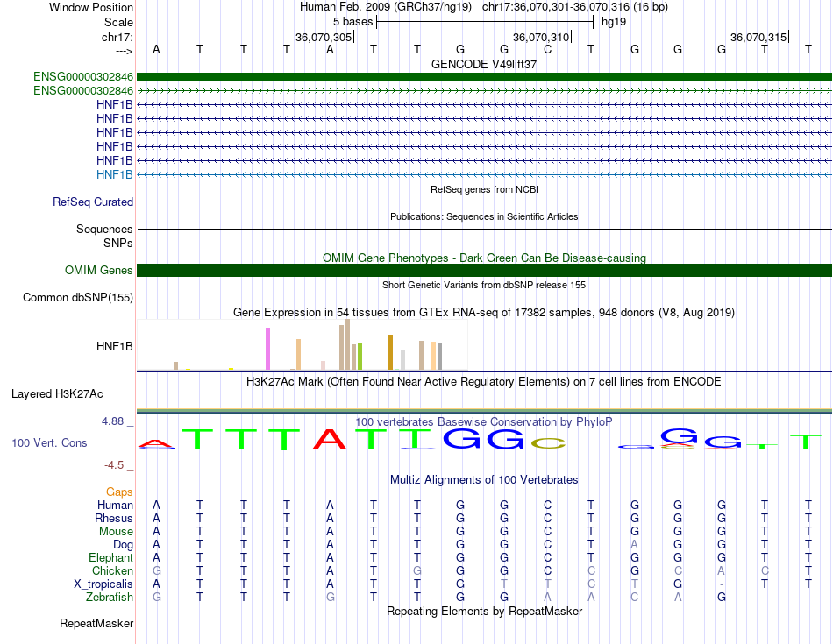Click the -4.5 lower scale value
This screenshot has height=644, width=833.
(x=114, y=465)
